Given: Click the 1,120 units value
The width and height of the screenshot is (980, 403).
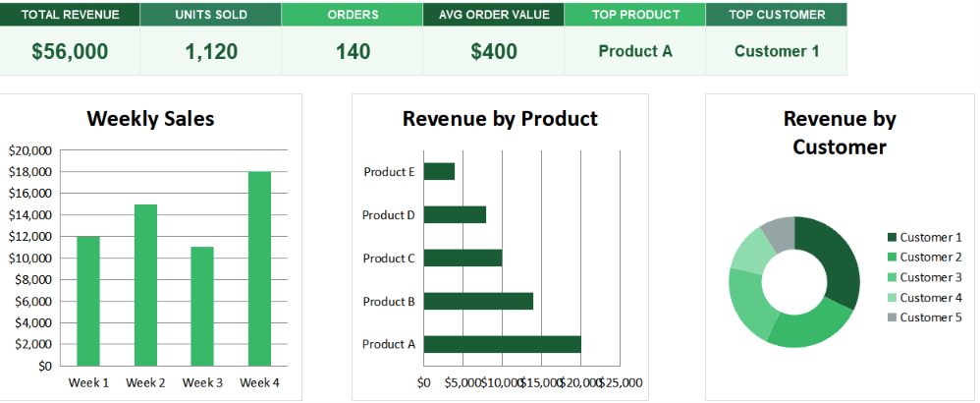Looking at the screenshot, I should [x=211, y=52].
